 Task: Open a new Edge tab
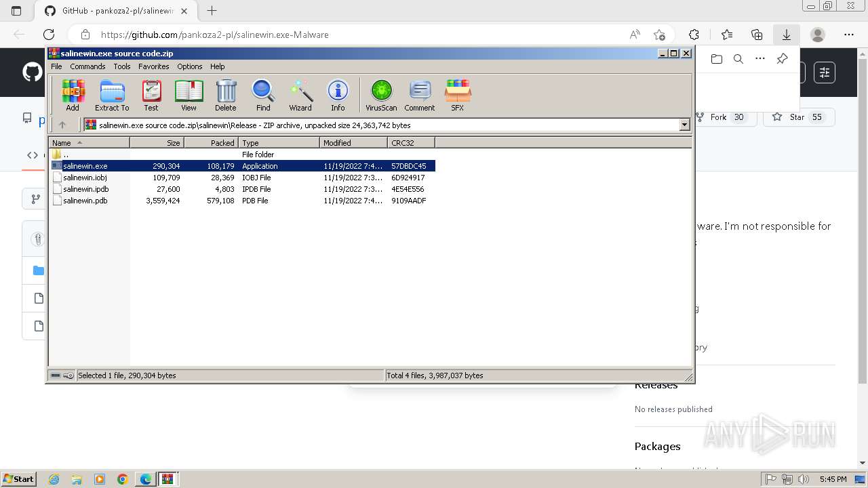point(212,10)
